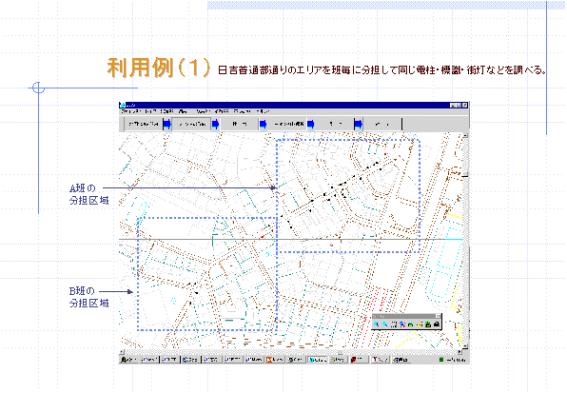Click the black icon ending the floating palette
567x393 pixels.
[x=436, y=324]
